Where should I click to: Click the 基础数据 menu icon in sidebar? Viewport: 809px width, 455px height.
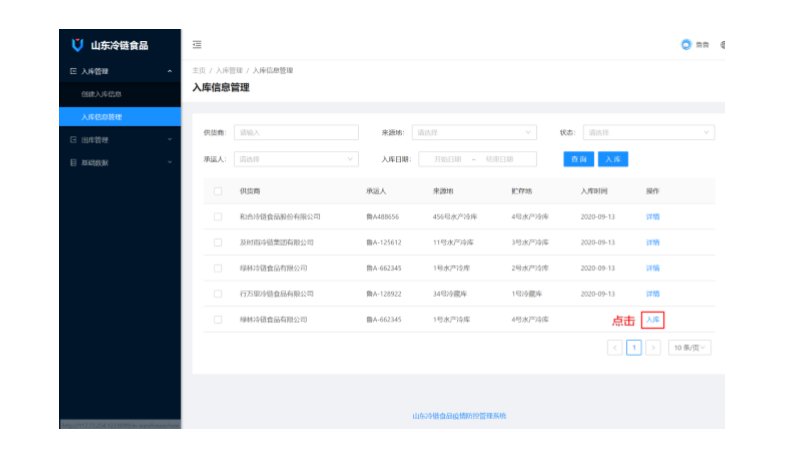click(73, 162)
